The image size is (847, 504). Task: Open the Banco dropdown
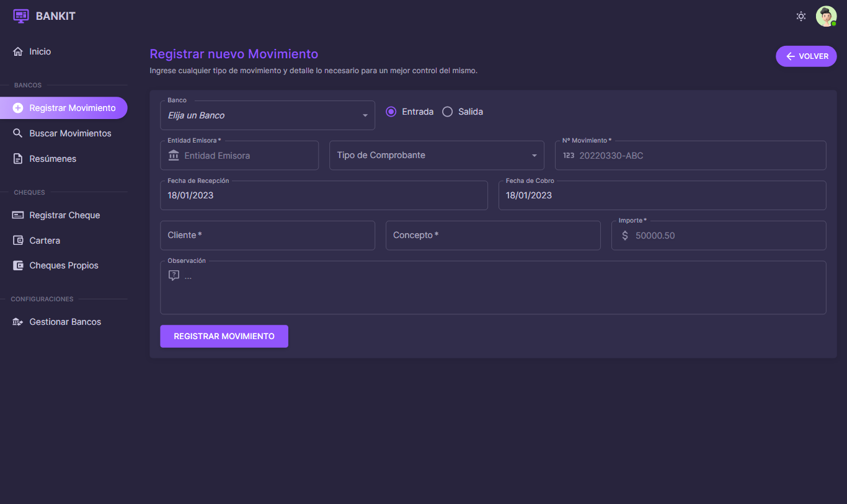pyautogui.click(x=267, y=115)
